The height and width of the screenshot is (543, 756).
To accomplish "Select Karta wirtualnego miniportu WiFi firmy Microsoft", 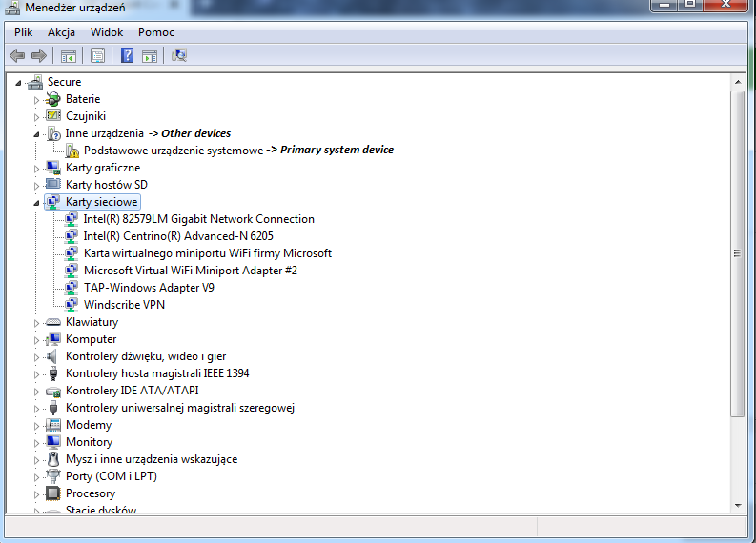I will (x=208, y=253).
